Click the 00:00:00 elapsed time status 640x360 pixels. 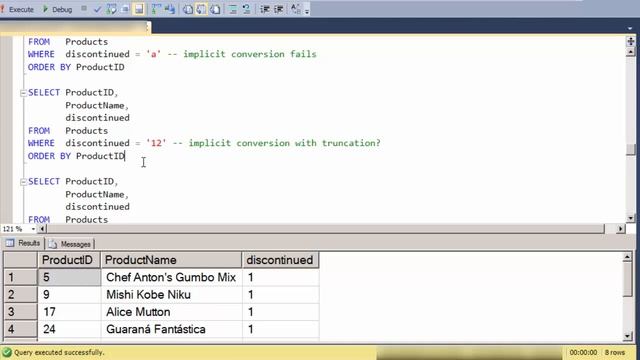[583, 352]
